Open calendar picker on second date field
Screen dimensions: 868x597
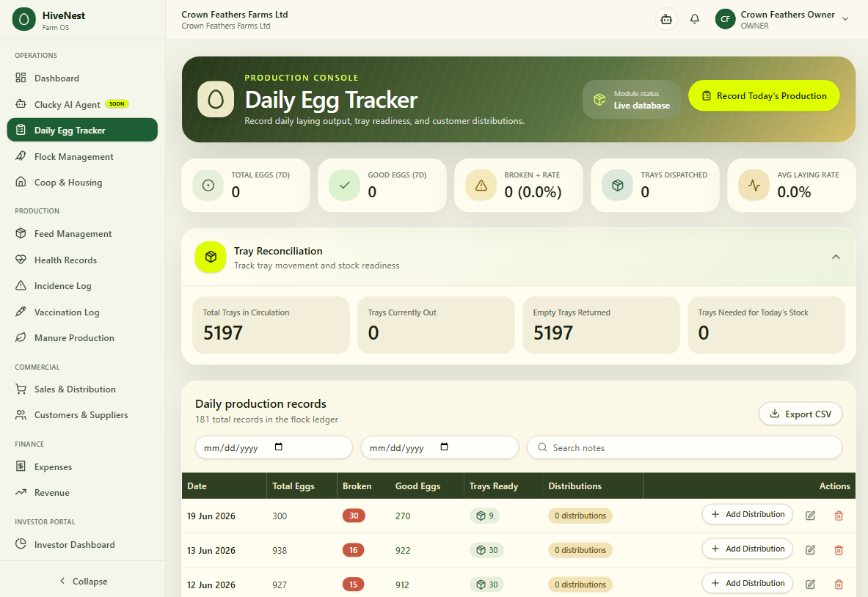(x=444, y=447)
